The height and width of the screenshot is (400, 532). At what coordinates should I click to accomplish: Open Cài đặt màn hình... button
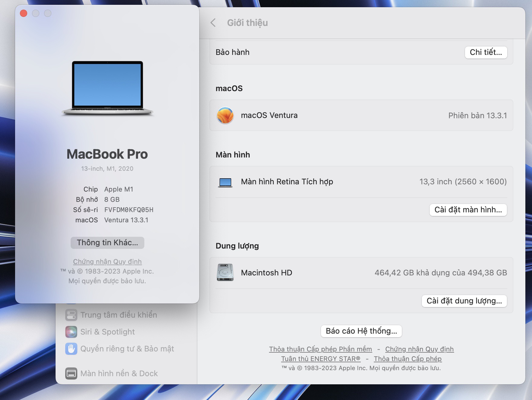point(468,210)
